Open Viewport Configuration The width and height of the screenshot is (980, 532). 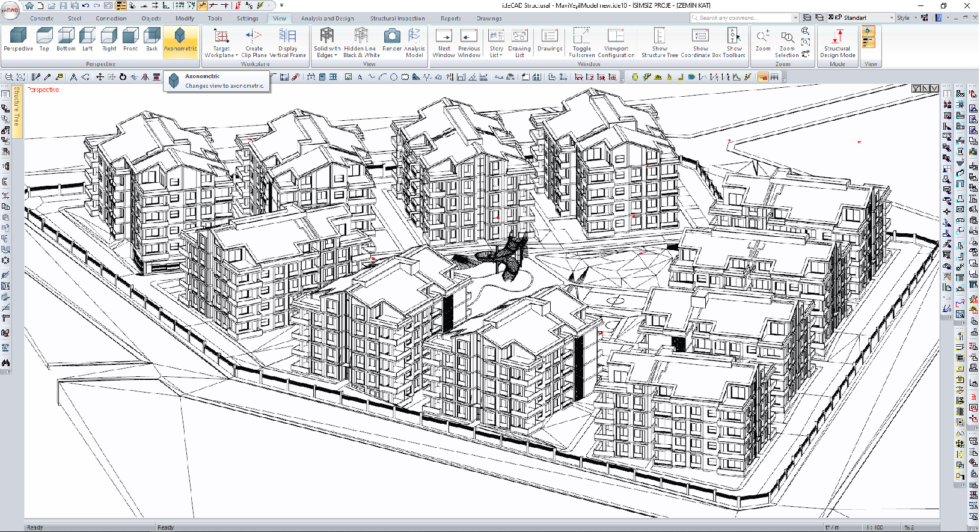(616, 43)
